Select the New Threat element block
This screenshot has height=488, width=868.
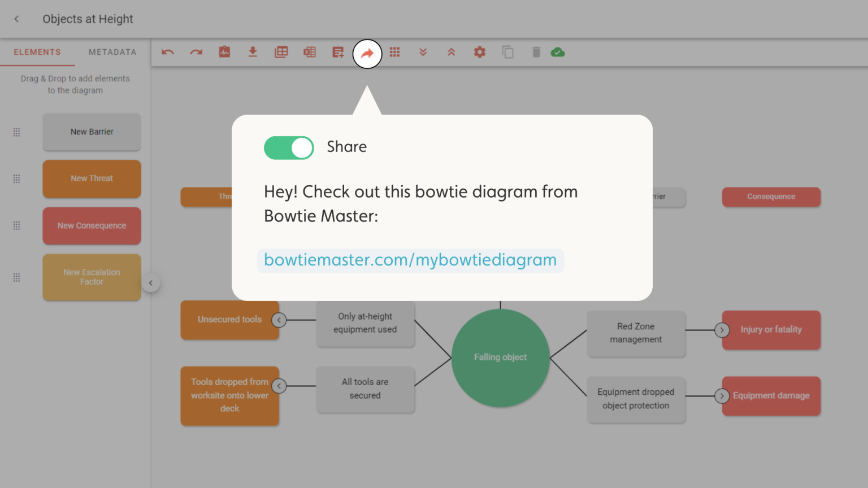click(92, 178)
